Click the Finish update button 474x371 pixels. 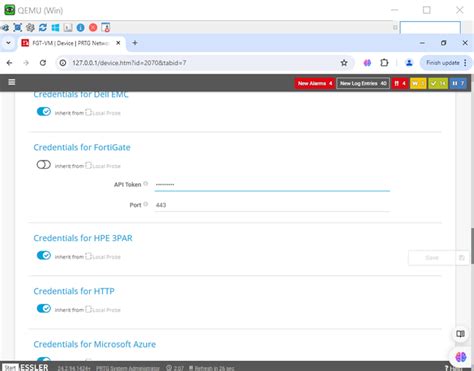(443, 63)
